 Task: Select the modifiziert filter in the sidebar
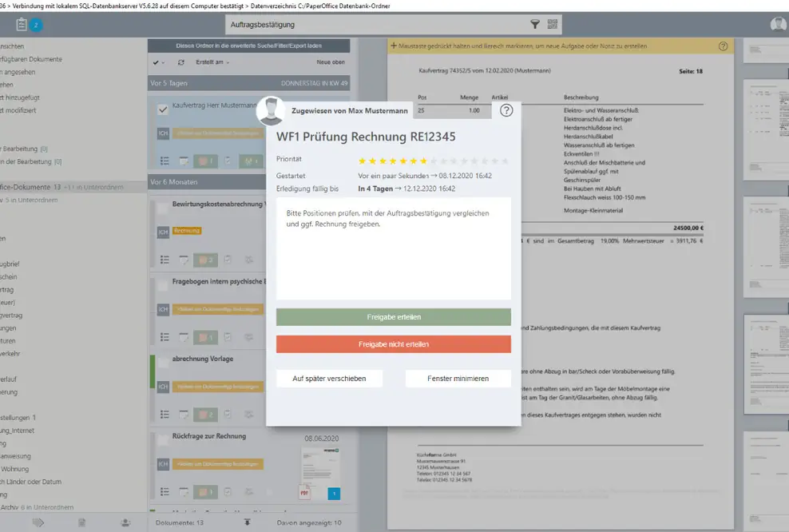point(18,110)
